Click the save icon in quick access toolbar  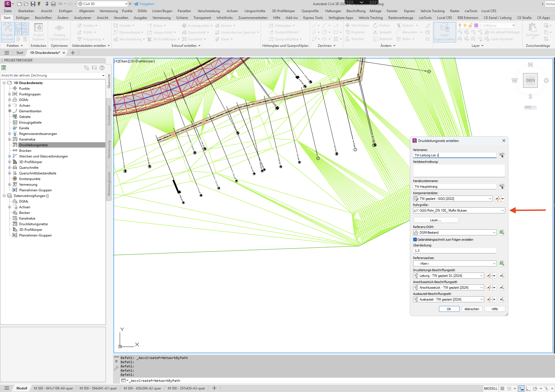33,4
